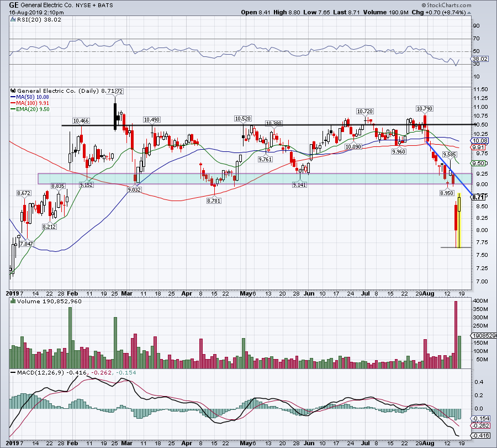Click the tallest red volume bar
This screenshot has width=497, height=448.
(456, 335)
